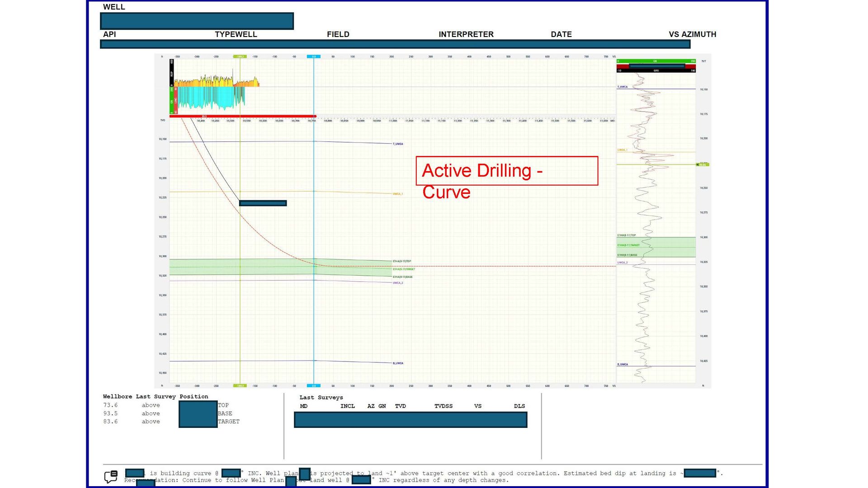
Task: Click the blue 0.0 VS marker at top
Action: tap(314, 56)
